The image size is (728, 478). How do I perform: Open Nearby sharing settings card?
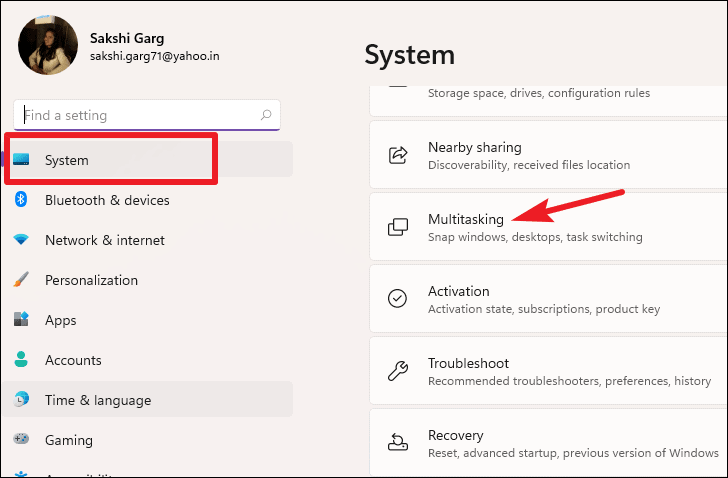pyautogui.click(x=548, y=155)
